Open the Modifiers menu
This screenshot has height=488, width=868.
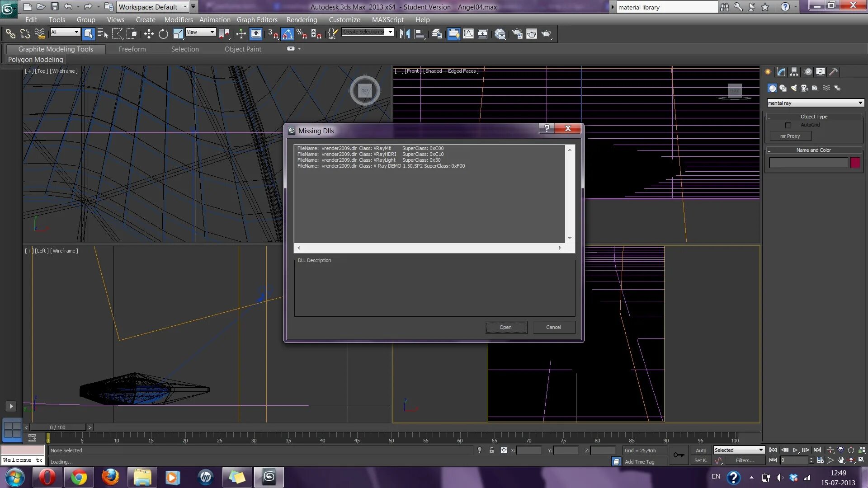(x=179, y=20)
